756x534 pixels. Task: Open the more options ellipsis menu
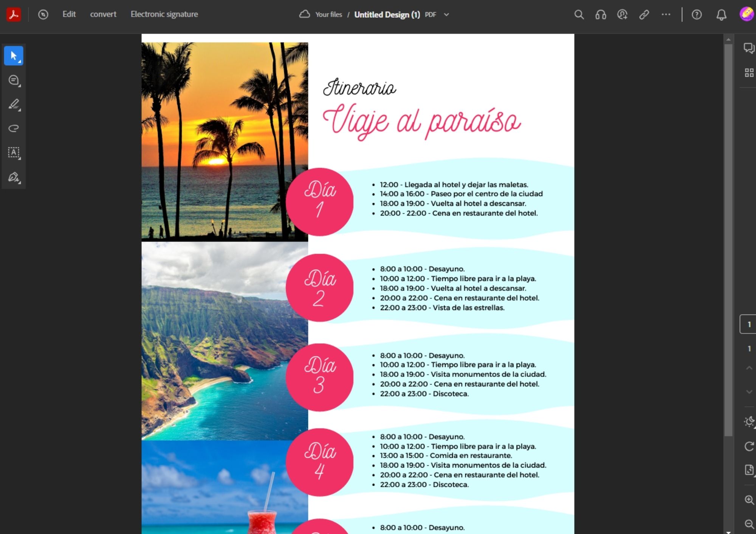pos(666,14)
